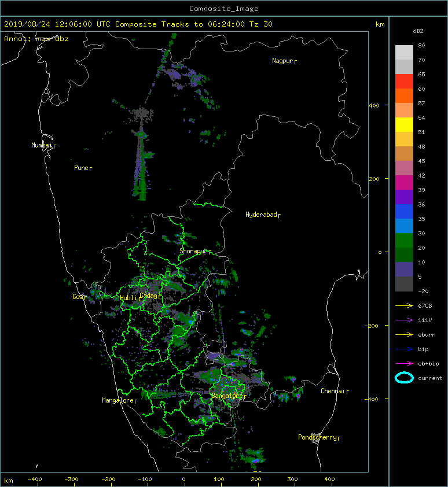
Task: Click the 111V purple arrow icon
Action: pos(404,320)
